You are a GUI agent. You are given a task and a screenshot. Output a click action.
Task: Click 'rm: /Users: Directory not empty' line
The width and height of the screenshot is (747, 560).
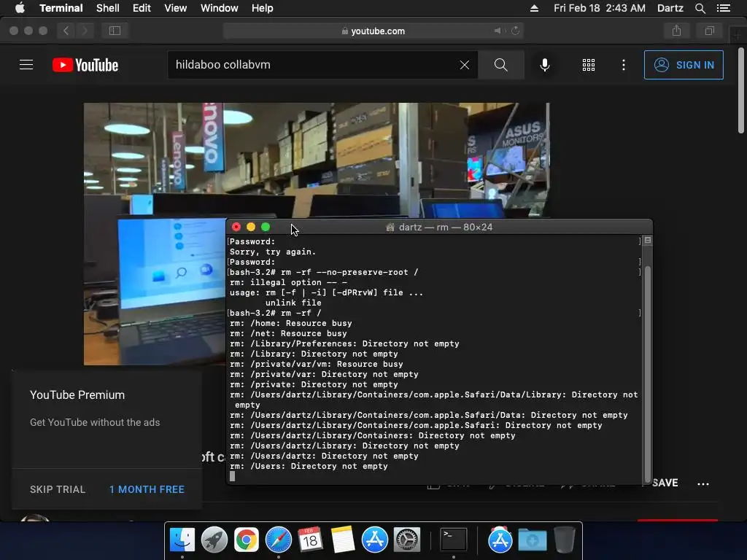pos(309,466)
